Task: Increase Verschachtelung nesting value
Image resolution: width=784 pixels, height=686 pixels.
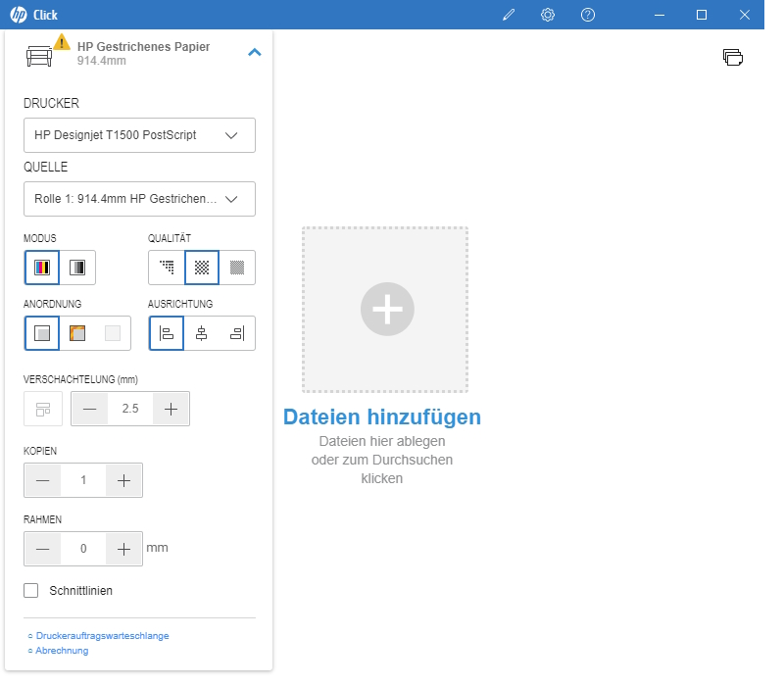Action: coord(171,409)
